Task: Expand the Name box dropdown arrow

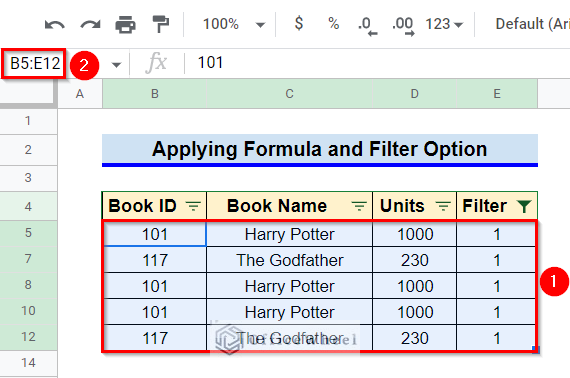Action: [116, 65]
